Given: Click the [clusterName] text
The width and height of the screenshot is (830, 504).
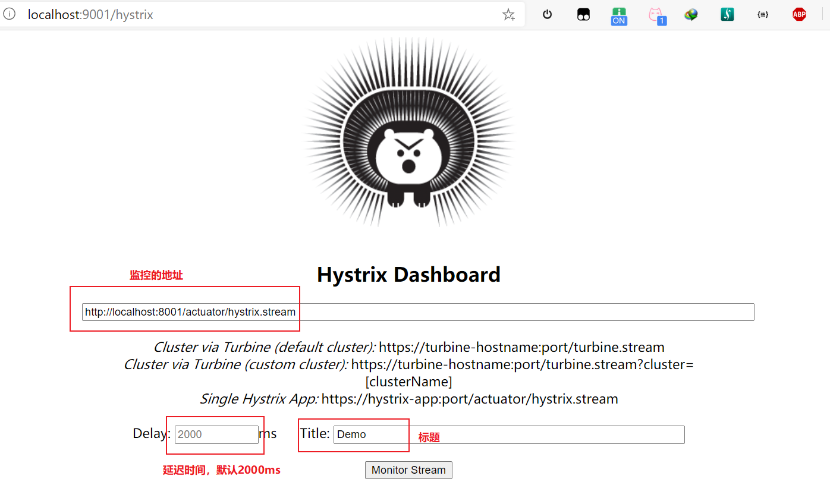Looking at the screenshot, I should pos(408,382).
